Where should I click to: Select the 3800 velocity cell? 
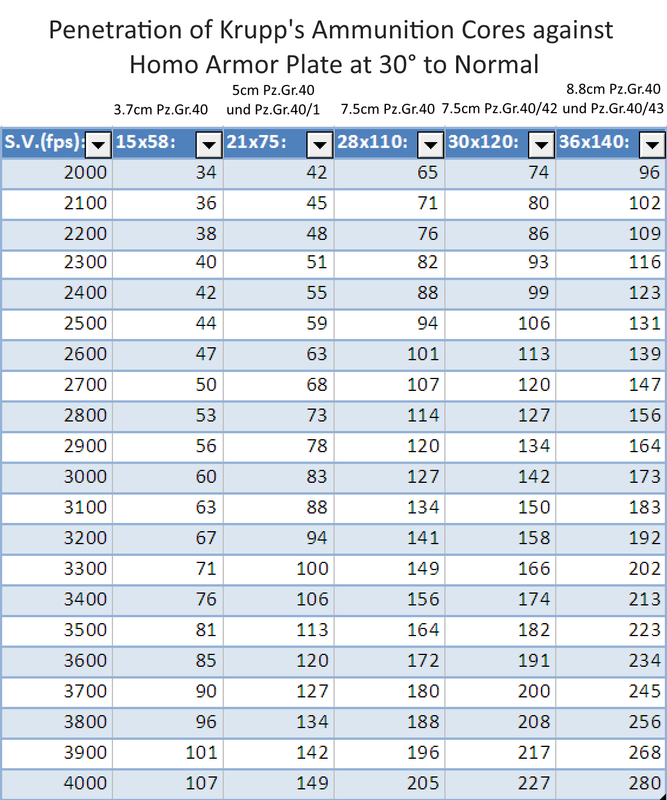tap(57, 723)
